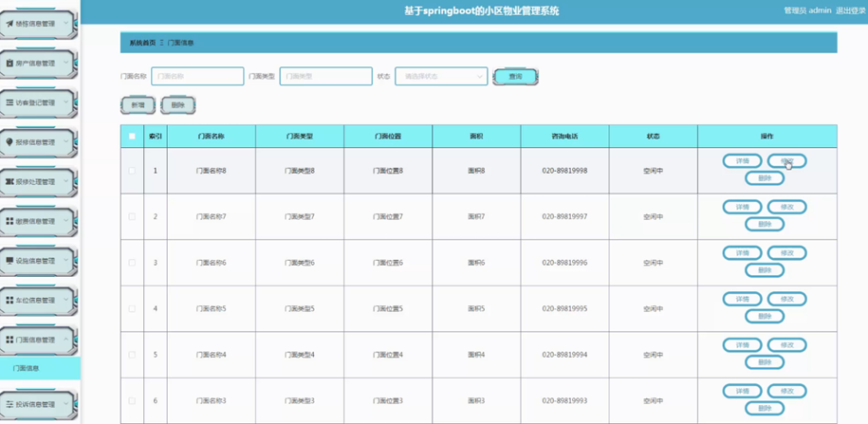Click the 新增 add button

(138, 105)
